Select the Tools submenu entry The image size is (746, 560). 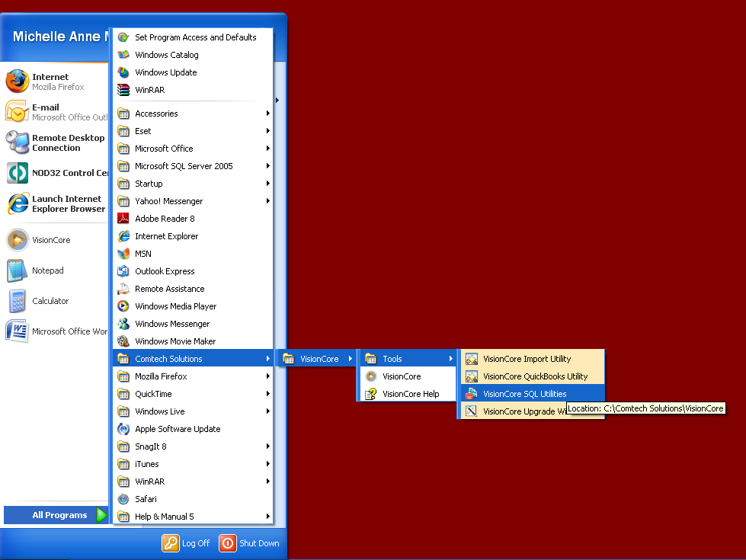click(x=408, y=359)
